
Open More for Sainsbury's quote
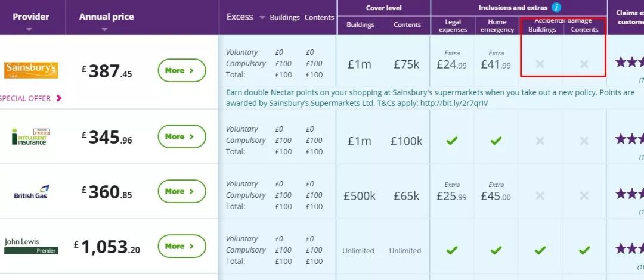click(181, 70)
